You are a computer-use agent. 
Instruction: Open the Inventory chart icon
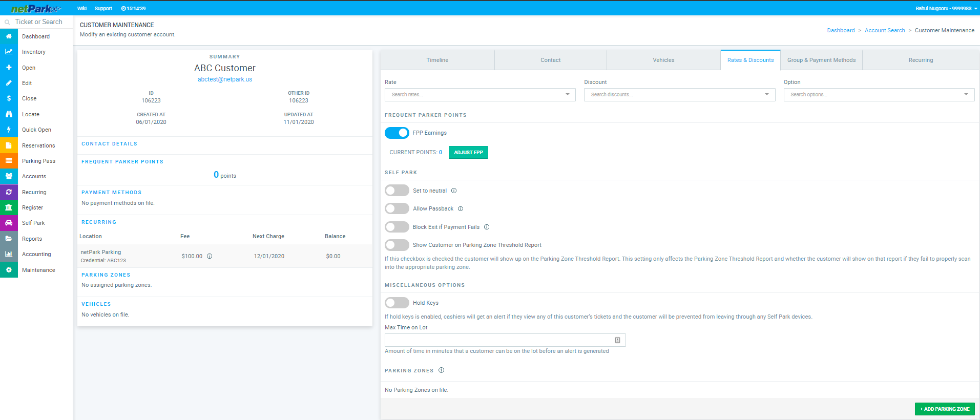[x=9, y=52]
